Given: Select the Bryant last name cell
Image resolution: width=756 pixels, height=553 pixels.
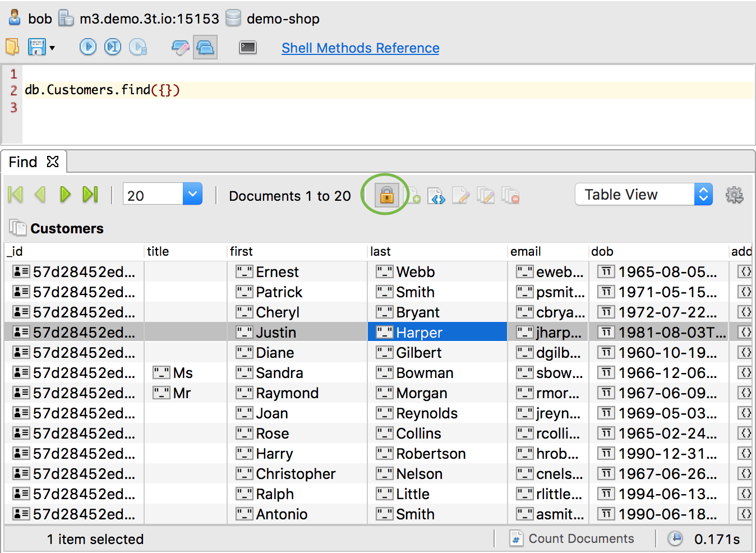Looking at the screenshot, I should 437,312.
